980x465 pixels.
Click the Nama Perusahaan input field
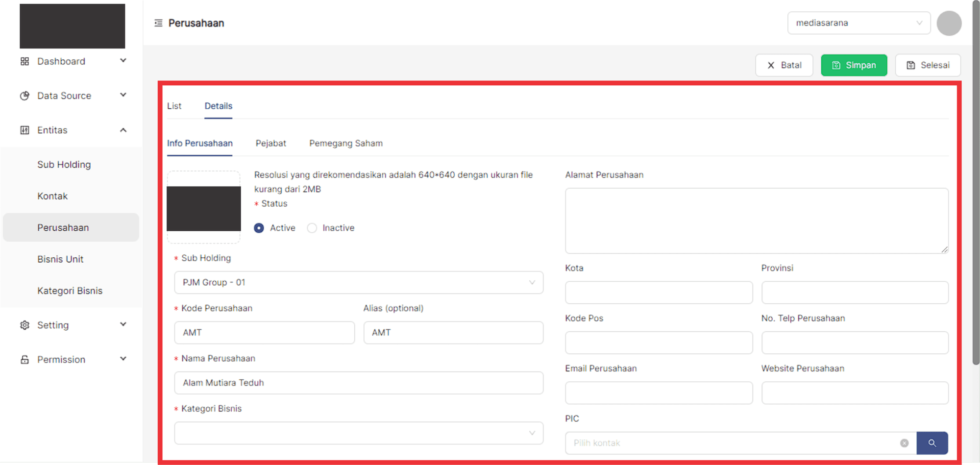point(358,383)
